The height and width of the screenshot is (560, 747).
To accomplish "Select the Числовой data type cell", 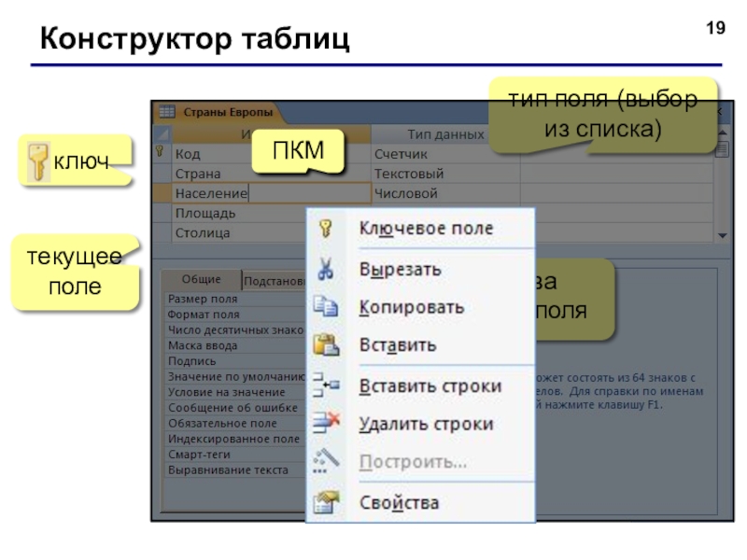I will pyautogui.click(x=445, y=193).
